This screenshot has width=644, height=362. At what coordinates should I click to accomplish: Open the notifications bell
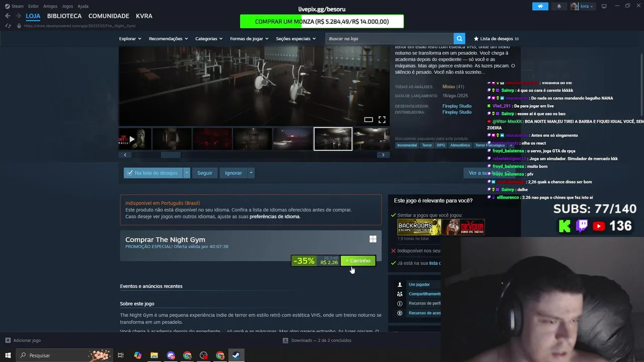(559, 6)
